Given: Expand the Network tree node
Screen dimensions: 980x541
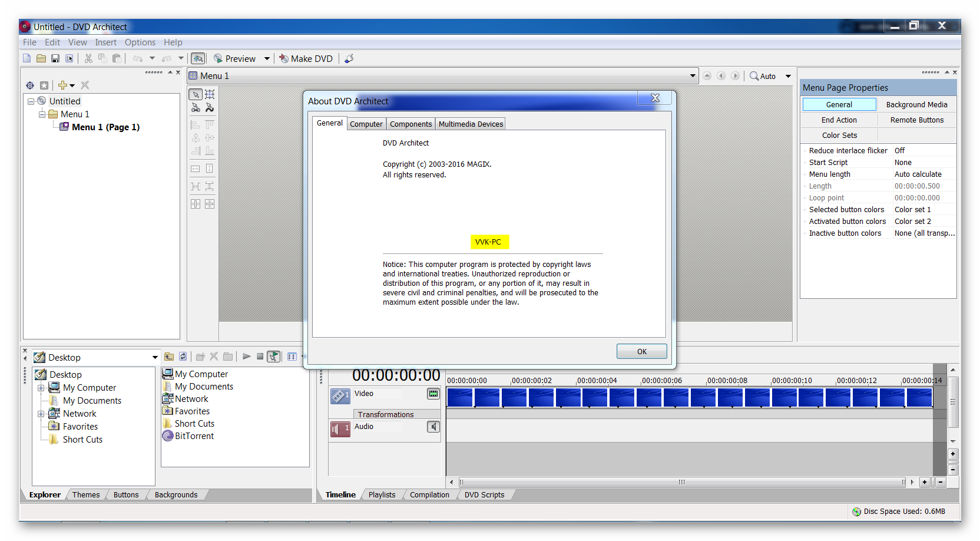Looking at the screenshot, I should tap(41, 414).
